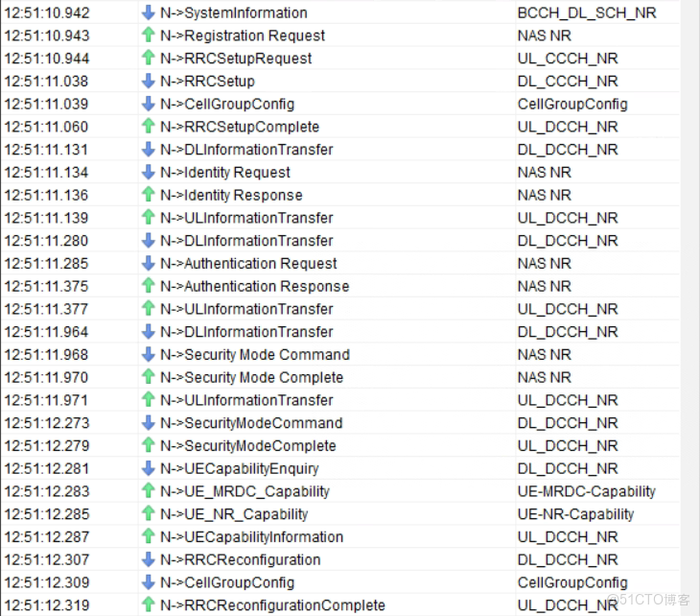
Task: Select the N->RRCSetupRequest message
Action: (236, 59)
